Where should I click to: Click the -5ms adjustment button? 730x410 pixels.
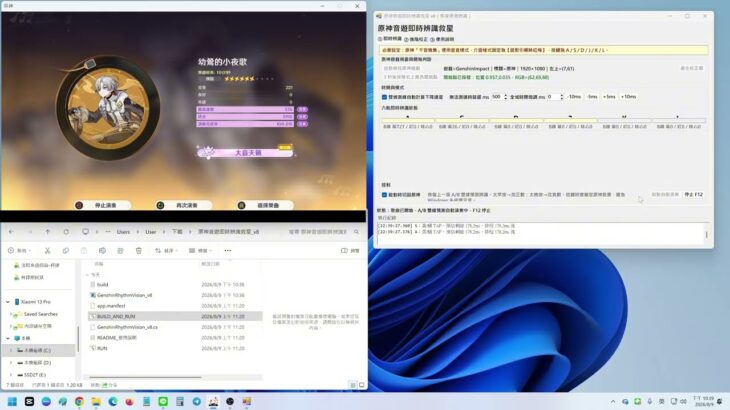point(592,97)
